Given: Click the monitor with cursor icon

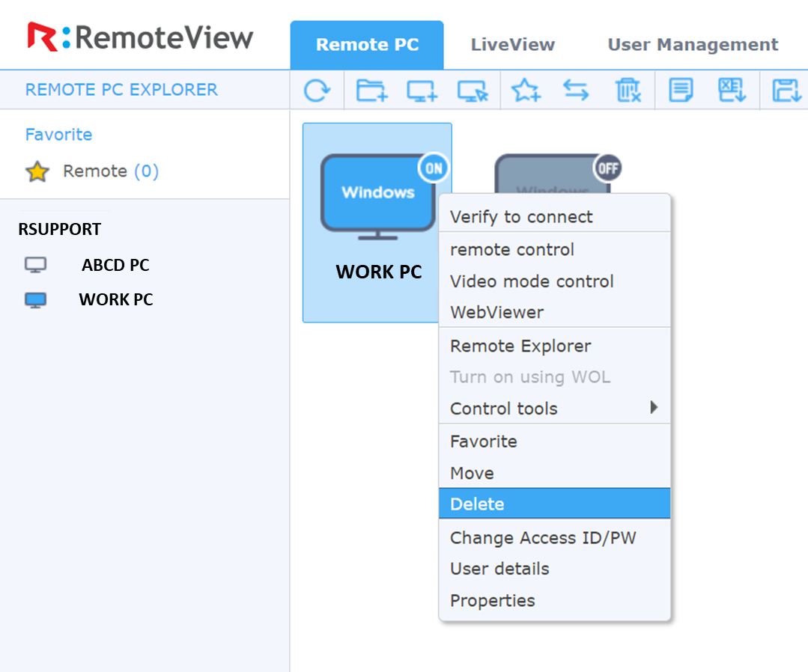Looking at the screenshot, I should pyautogui.click(x=473, y=91).
